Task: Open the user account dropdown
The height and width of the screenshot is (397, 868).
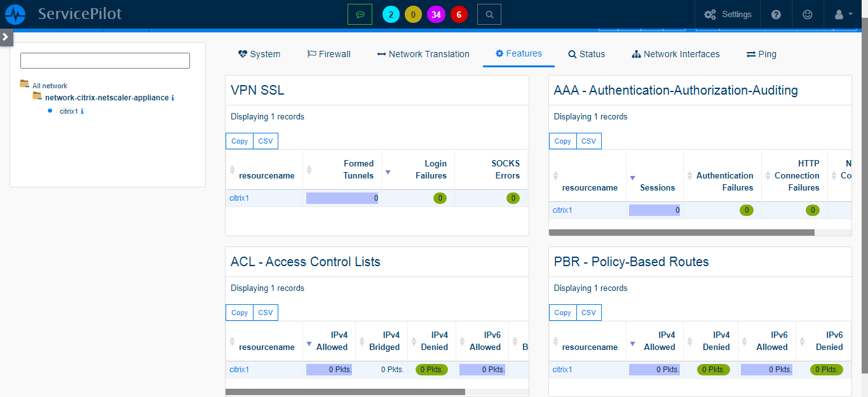Action: 842,14
